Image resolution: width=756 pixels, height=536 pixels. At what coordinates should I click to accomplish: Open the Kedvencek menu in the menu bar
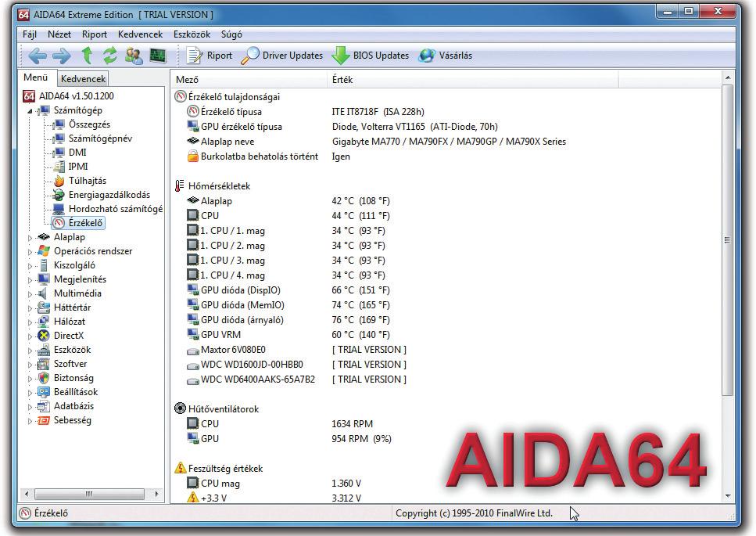[140, 34]
